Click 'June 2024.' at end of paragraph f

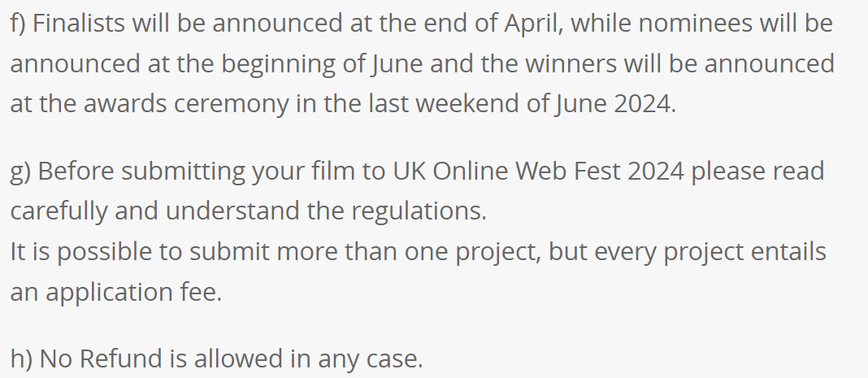(x=616, y=103)
